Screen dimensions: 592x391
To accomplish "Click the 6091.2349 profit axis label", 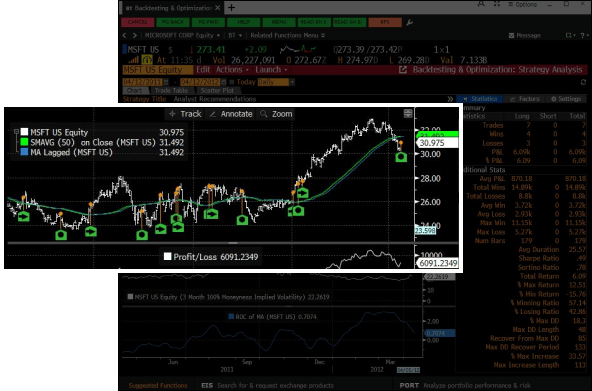I will click(x=437, y=263).
